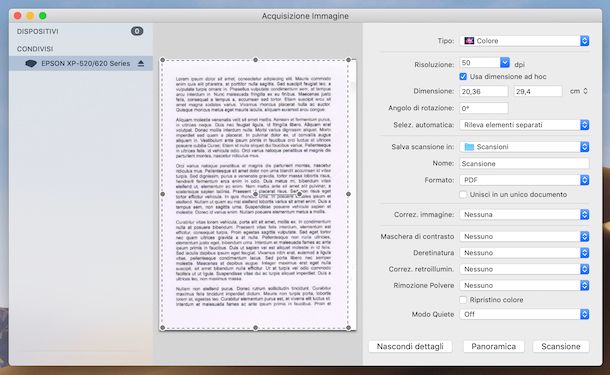This screenshot has height=375, width=610.
Task: Click the top-center selection edge handle
Action: tap(256, 60)
